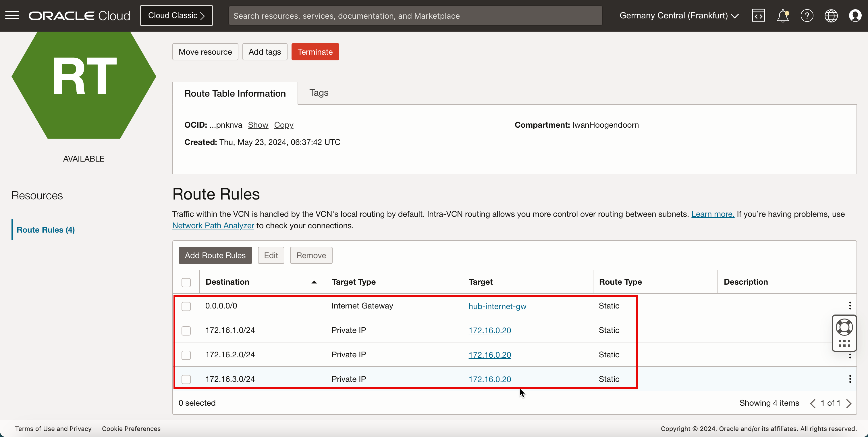Screen dimensions: 868x437
Task: Open the hamburger navigation menu
Action: [12, 16]
